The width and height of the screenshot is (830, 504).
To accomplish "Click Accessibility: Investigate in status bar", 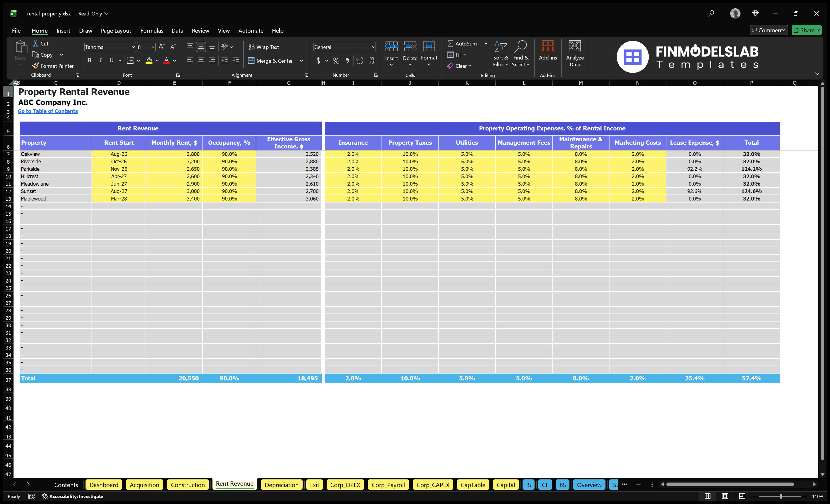I will (x=72, y=496).
